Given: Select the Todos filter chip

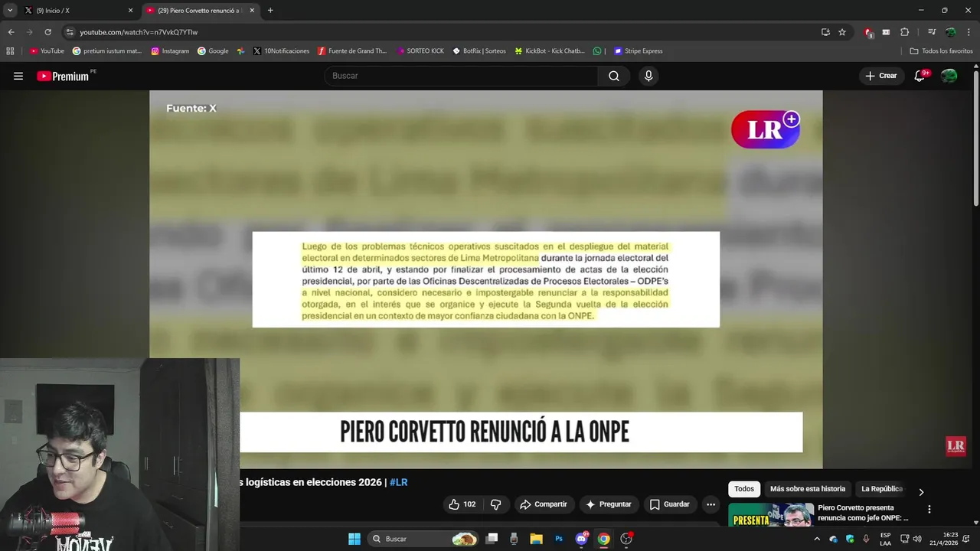Looking at the screenshot, I should coord(744,489).
